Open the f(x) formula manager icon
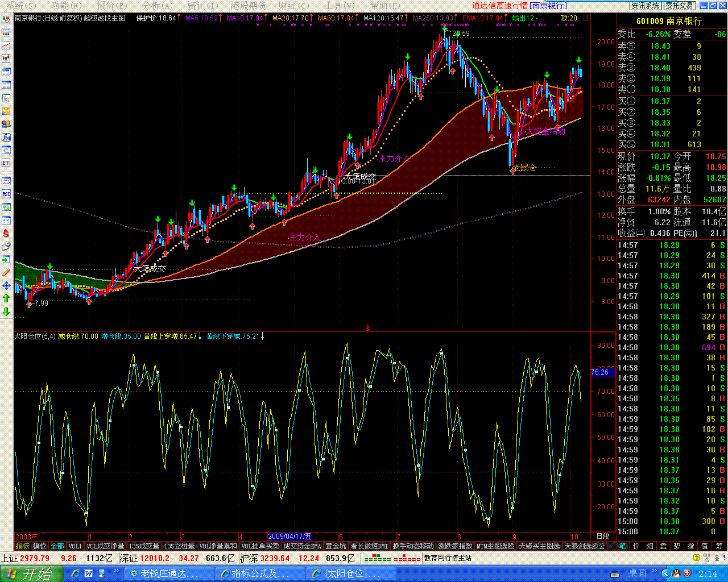Image resolution: width=728 pixels, height=582 pixels. point(6,138)
